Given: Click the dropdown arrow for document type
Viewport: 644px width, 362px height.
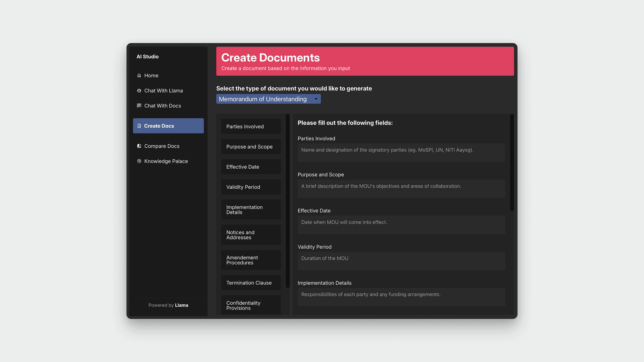Looking at the screenshot, I should pos(316,99).
